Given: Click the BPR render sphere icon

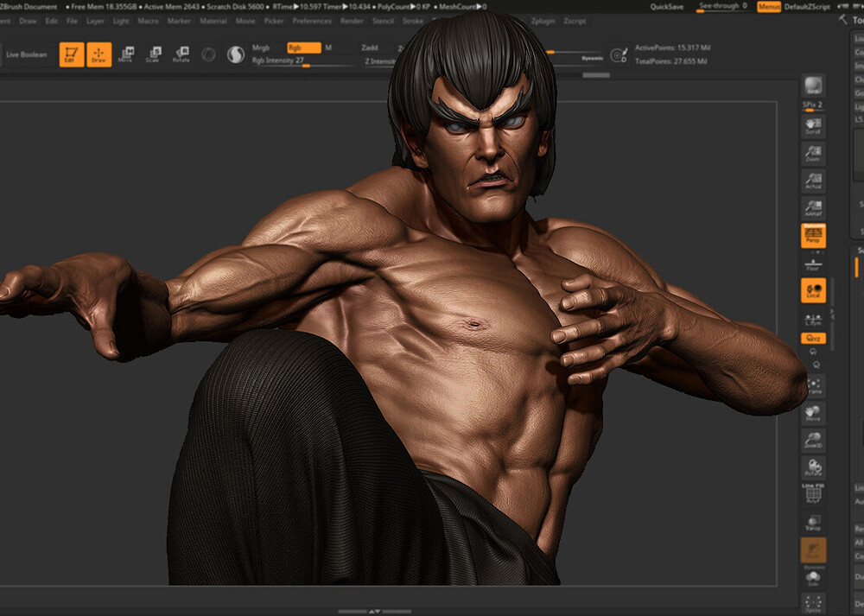Looking at the screenshot, I should click(813, 86).
